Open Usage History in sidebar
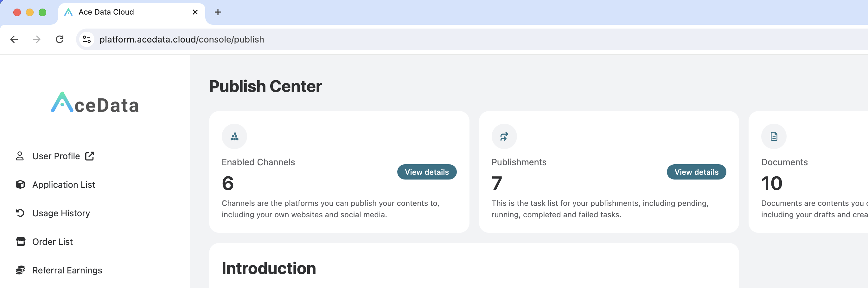This screenshot has height=288, width=868. [61, 213]
